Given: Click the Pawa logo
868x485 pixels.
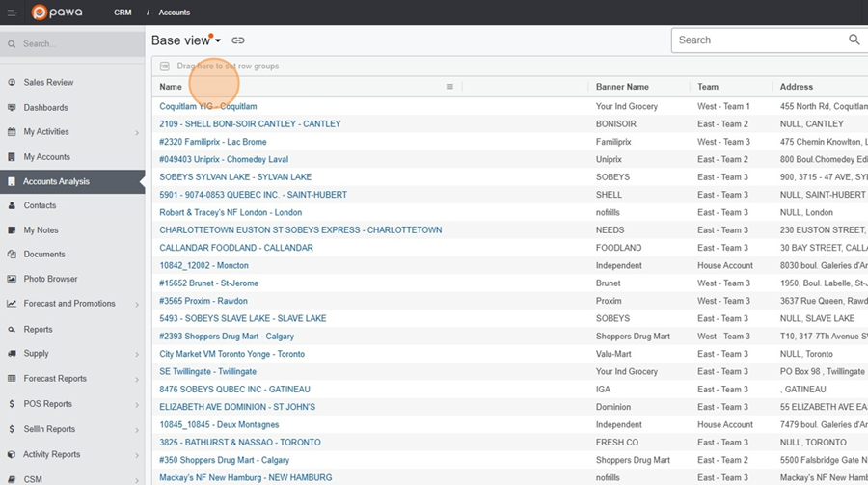Looking at the screenshot, I should (x=57, y=13).
